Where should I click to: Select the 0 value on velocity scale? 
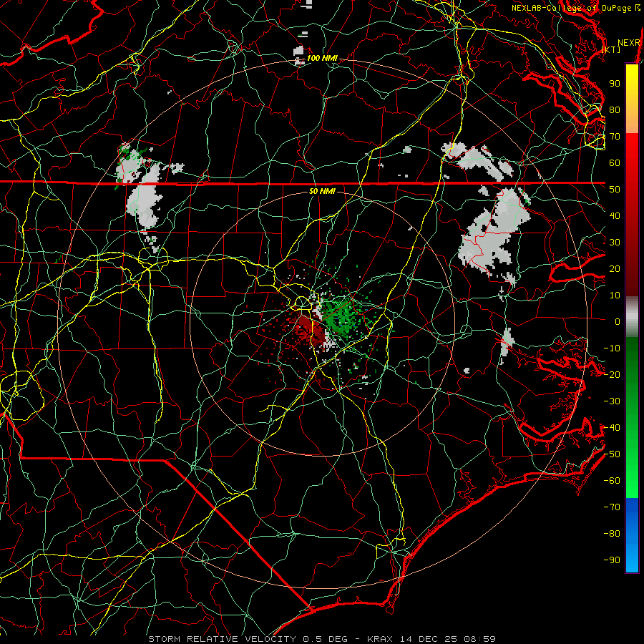[x=618, y=322]
